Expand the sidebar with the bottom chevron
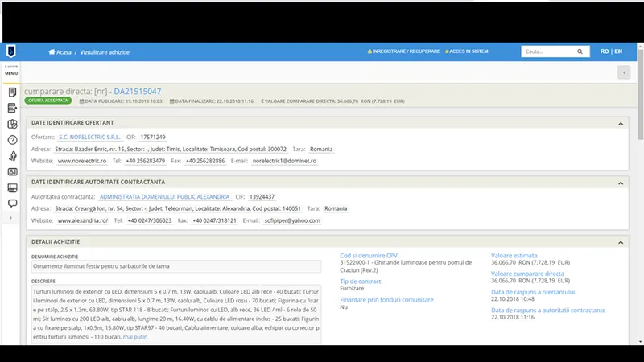The width and height of the screenshot is (644, 362). tap(10, 218)
